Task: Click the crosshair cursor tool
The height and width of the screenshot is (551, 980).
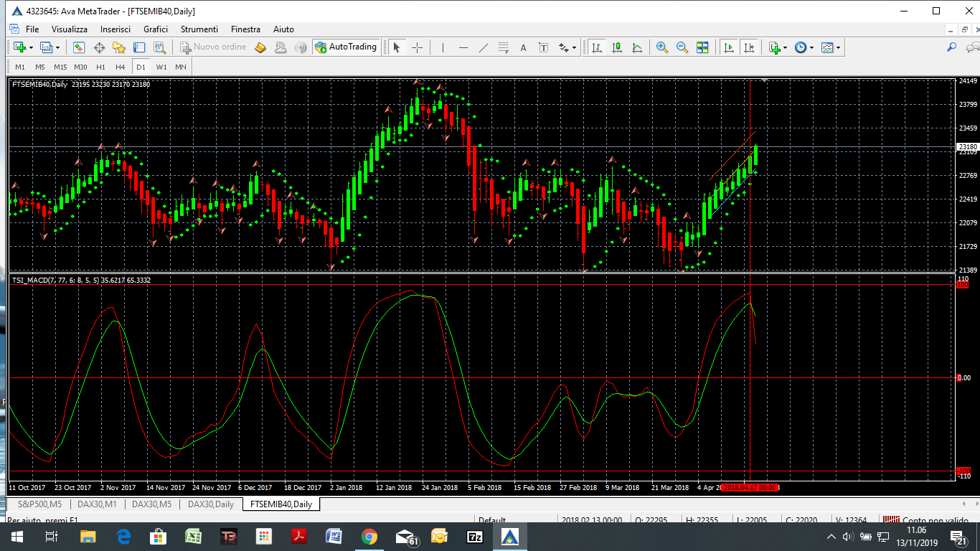Action: [417, 47]
